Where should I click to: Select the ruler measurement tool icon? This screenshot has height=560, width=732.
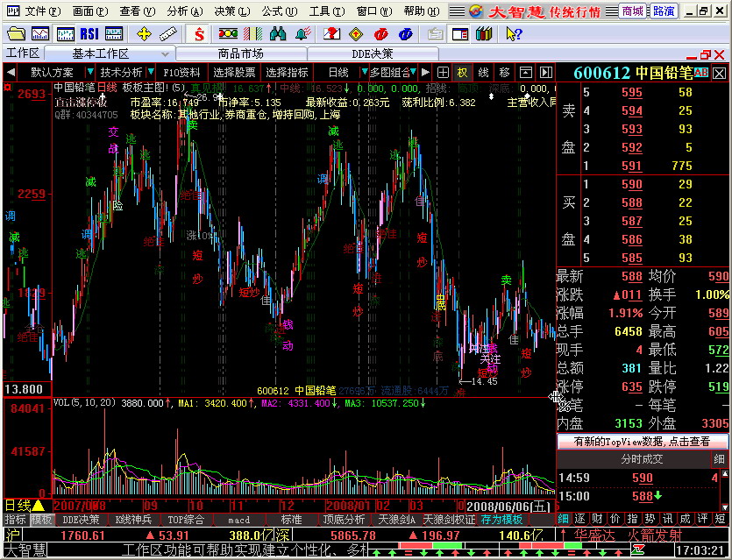168,33
